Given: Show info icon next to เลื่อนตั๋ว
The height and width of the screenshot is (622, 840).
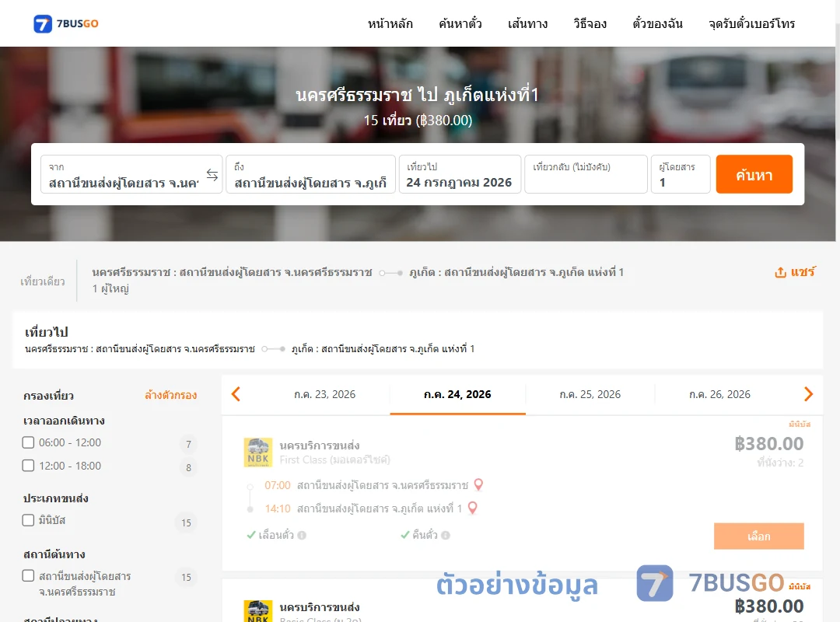Looking at the screenshot, I should point(302,535).
